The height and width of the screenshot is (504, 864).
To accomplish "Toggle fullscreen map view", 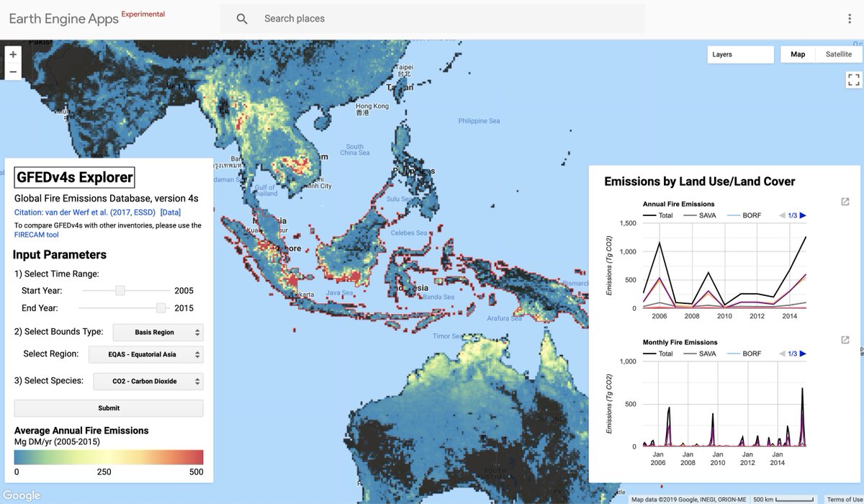I will point(854,80).
